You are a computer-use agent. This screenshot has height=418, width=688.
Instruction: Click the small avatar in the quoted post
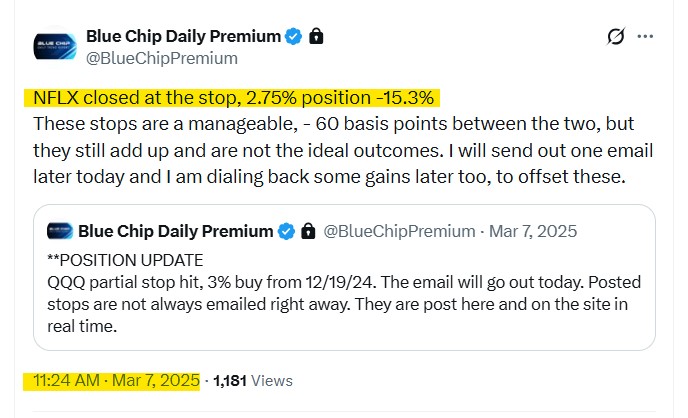coord(60,232)
